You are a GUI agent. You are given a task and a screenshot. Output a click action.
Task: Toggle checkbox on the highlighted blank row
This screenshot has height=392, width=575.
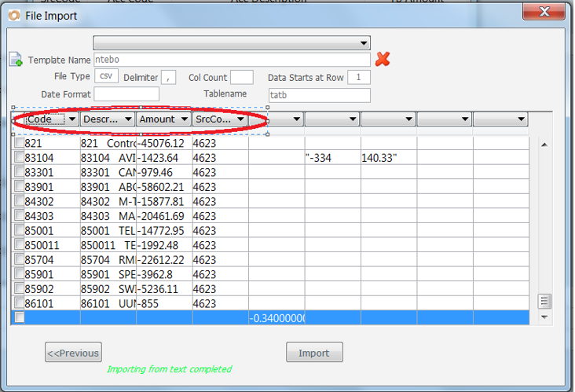tap(20, 317)
